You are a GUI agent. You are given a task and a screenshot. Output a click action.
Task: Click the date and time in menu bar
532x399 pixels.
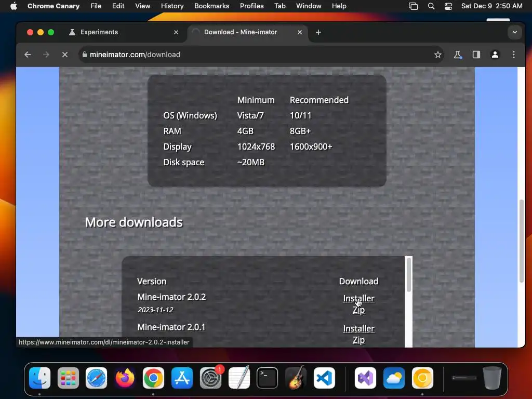click(491, 6)
